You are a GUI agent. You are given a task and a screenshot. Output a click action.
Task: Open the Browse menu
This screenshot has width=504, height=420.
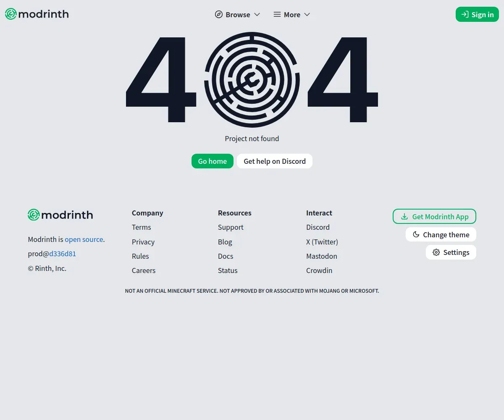(x=238, y=14)
